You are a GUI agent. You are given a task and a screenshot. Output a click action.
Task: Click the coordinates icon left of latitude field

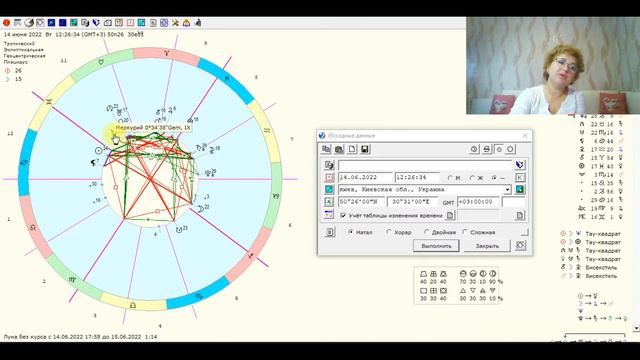click(x=329, y=202)
